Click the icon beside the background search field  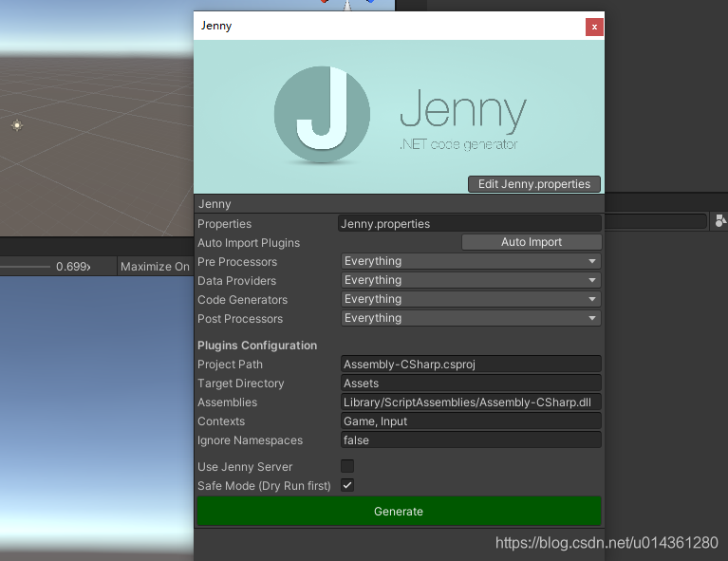click(x=720, y=221)
